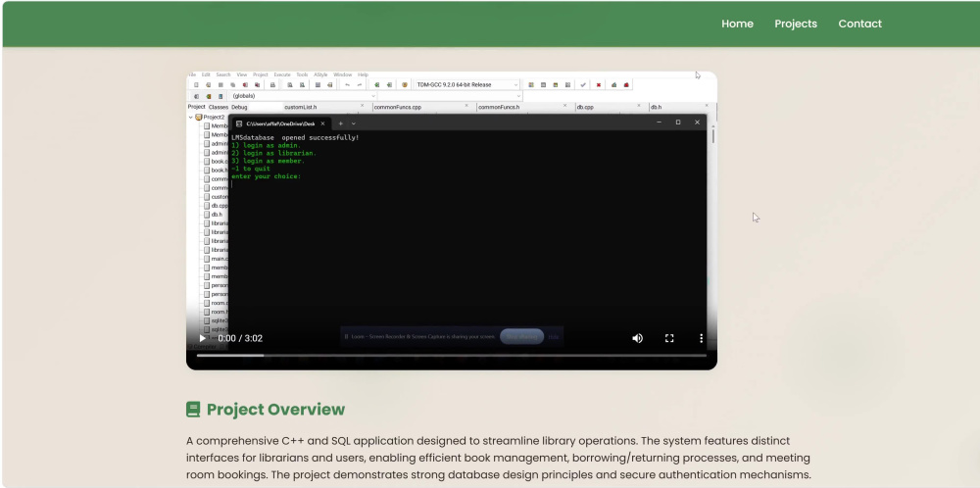
Task: Click the green book icon beside Project Overview
Action: pos(193,410)
